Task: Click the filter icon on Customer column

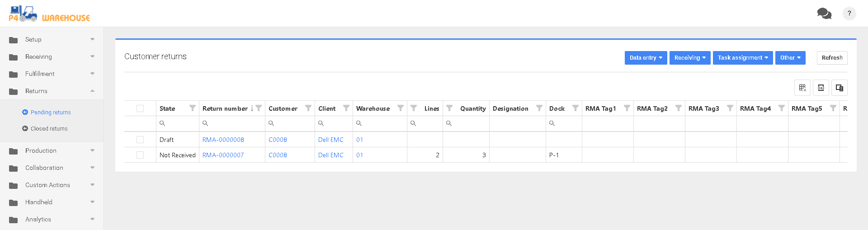Action: tap(308, 108)
